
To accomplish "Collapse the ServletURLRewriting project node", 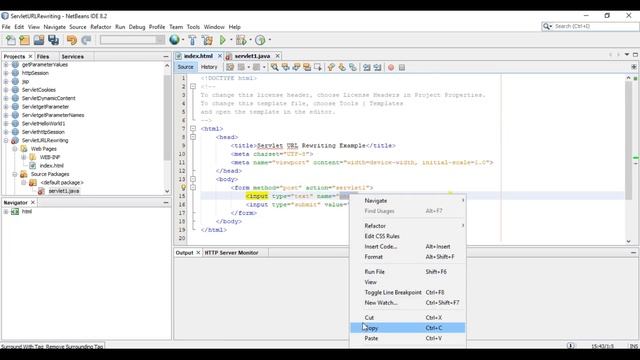I will click(6, 140).
